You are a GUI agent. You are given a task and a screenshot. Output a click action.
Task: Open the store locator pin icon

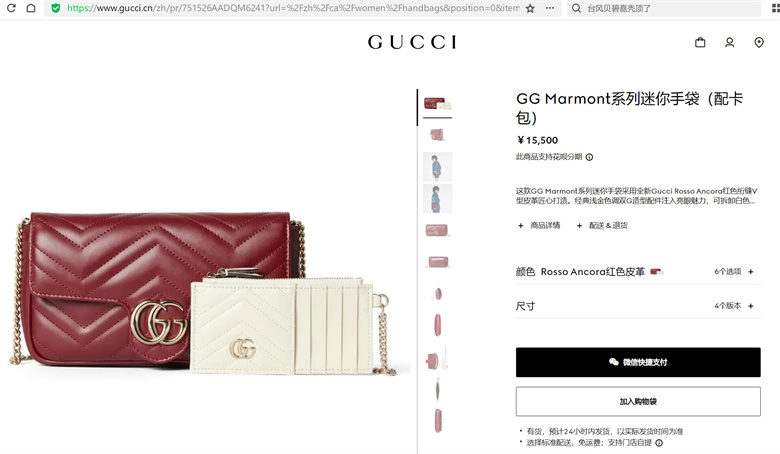pyautogui.click(x=759, y=42)
